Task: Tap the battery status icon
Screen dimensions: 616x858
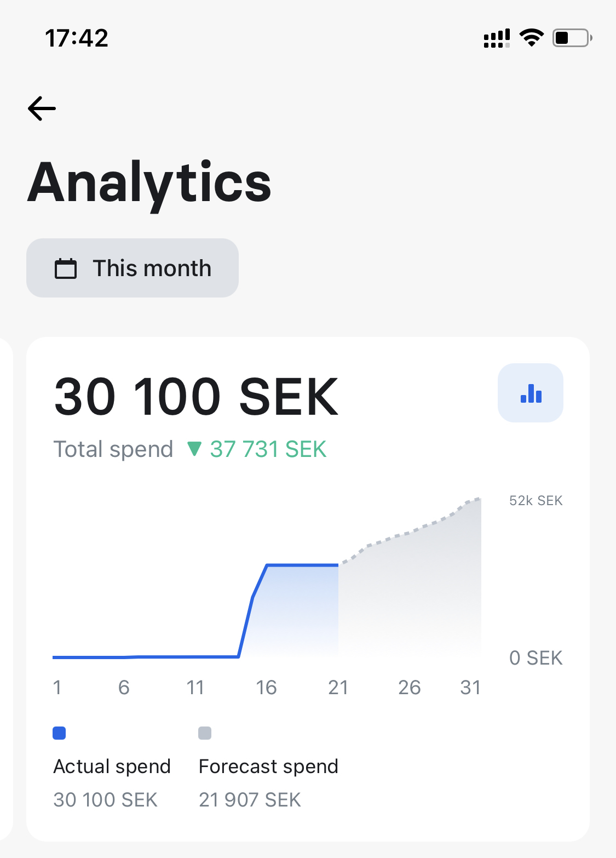Action: [x=572, y=38]
